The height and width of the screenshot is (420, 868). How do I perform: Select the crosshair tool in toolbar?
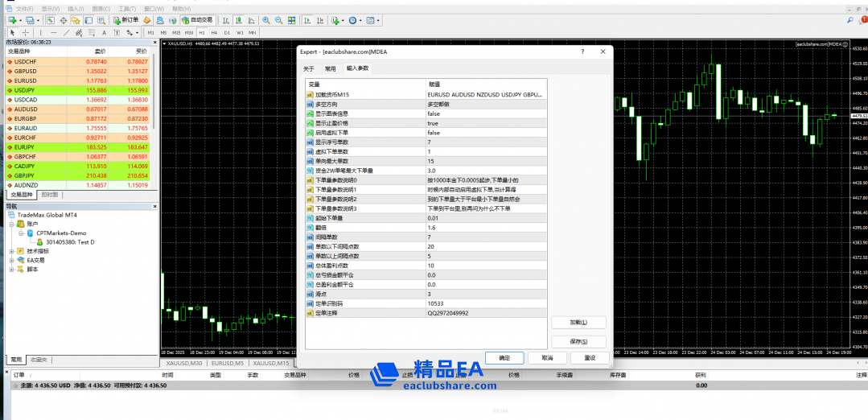25,32
